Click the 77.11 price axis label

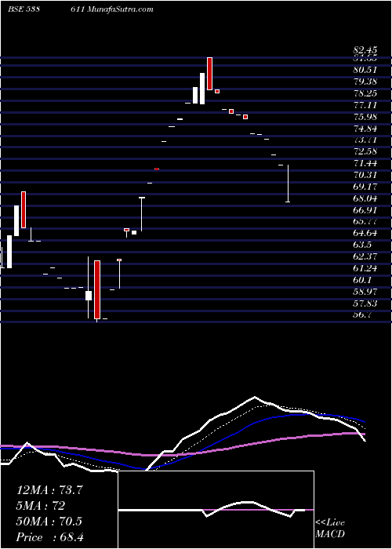tap(365, 105)
